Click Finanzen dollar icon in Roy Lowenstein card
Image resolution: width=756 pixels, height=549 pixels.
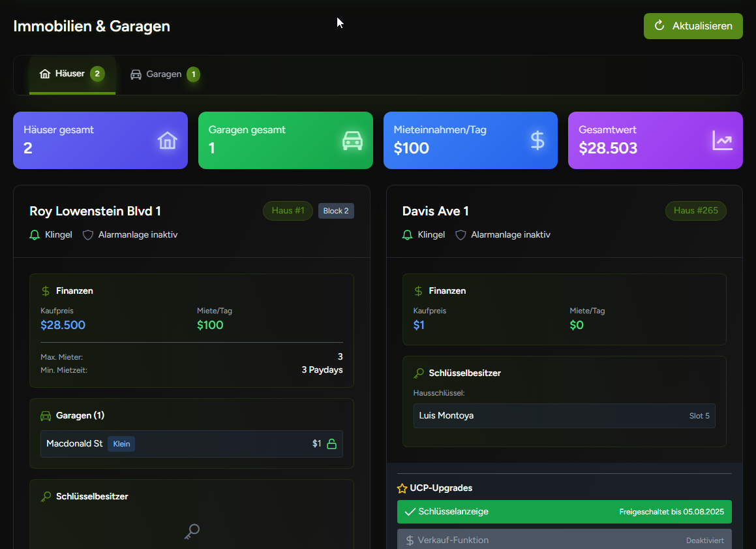46,291
